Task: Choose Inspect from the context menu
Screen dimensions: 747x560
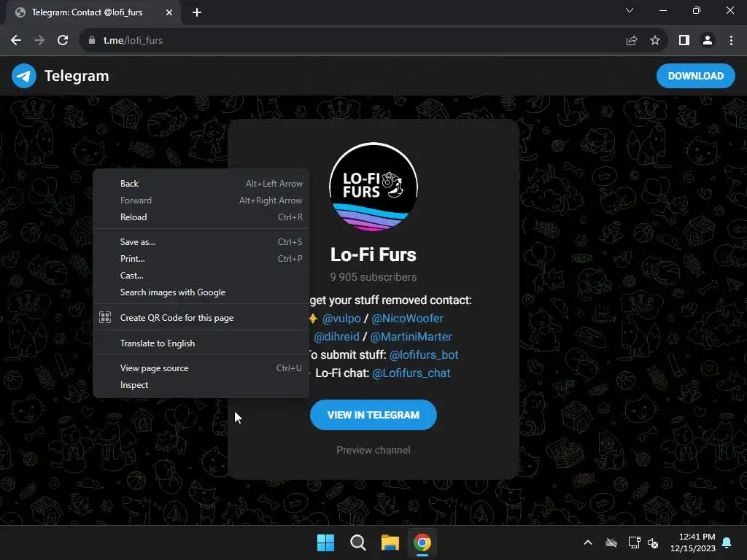Action: 201,385
